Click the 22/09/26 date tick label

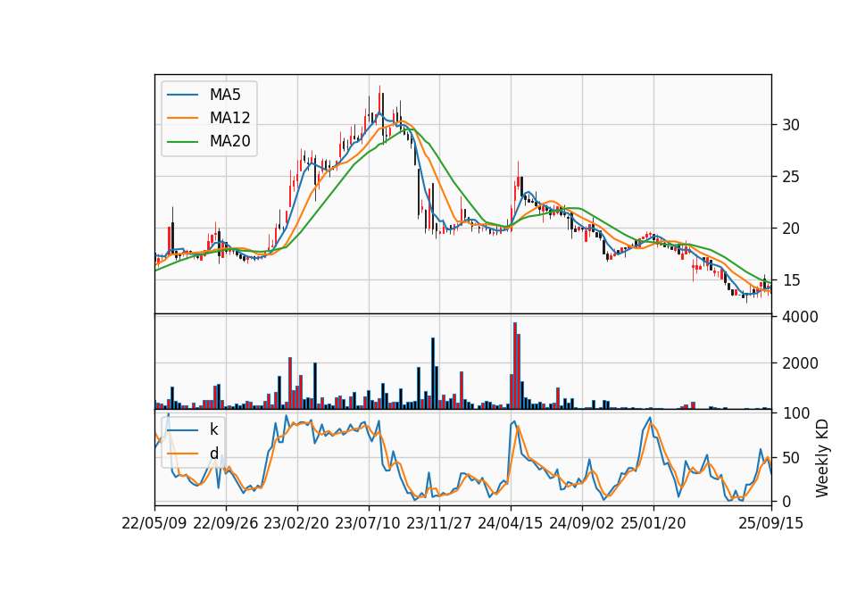226,523
